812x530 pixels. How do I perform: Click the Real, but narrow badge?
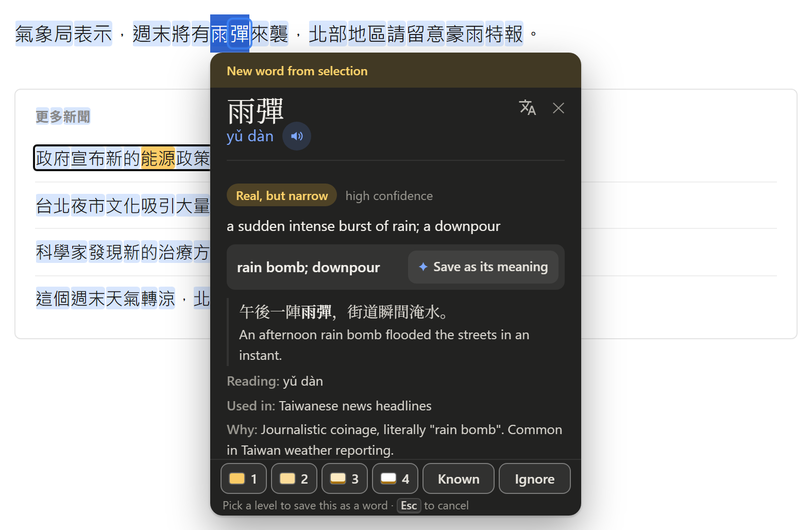282,195
